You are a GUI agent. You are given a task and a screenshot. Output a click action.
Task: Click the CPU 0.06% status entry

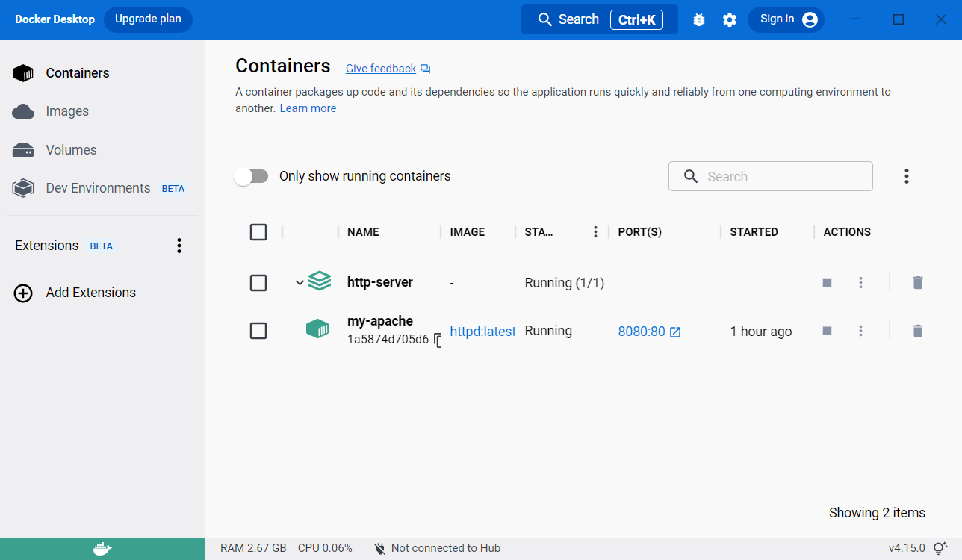coord(325,548)
